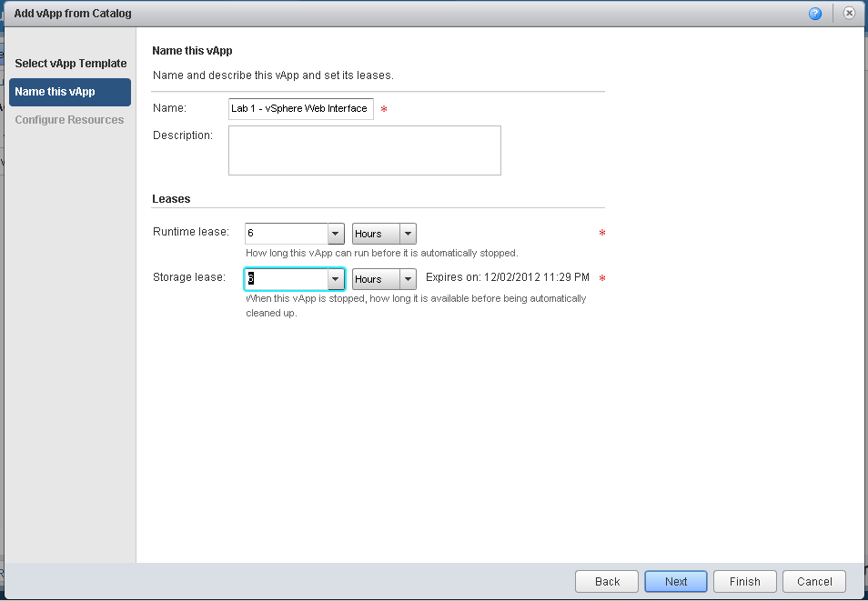Click 'When this vApp is stopped' hint text

click(x=416, y=306)
